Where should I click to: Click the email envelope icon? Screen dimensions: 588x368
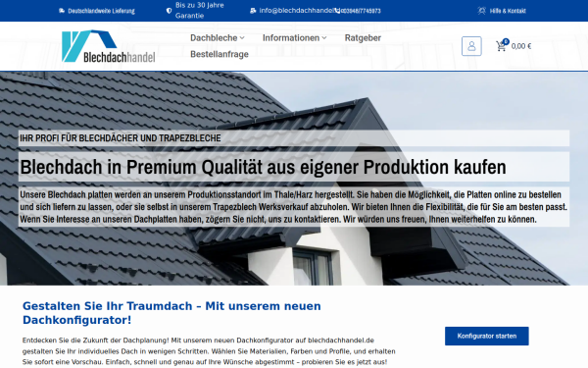pyautogui.click(x=253, y=11)
